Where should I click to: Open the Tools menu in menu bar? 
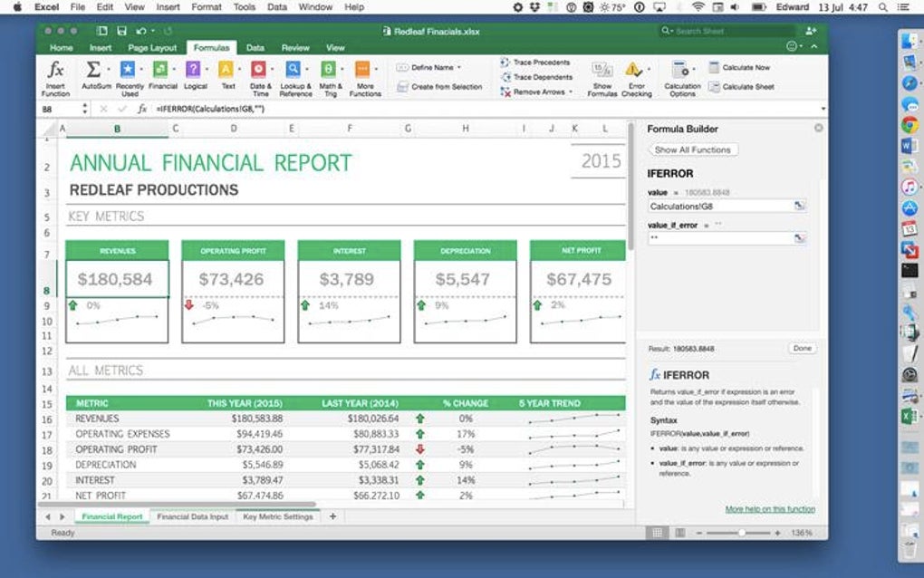point(244,7)
